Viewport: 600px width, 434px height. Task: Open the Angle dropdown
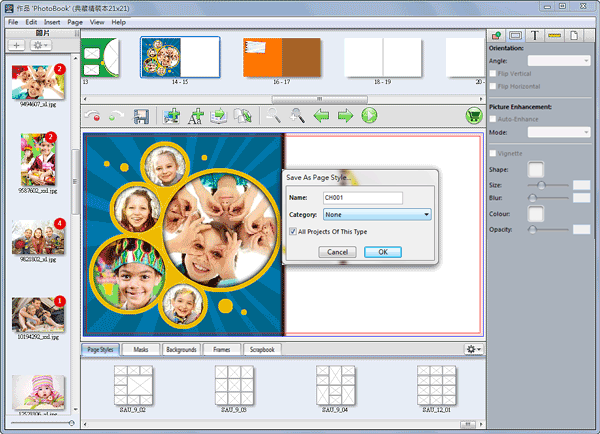[x=559, y=60]
